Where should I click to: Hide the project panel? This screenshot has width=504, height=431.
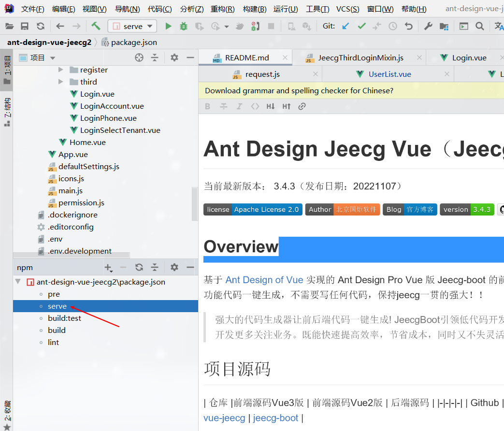pyautogui.click(x=190, y=57)
